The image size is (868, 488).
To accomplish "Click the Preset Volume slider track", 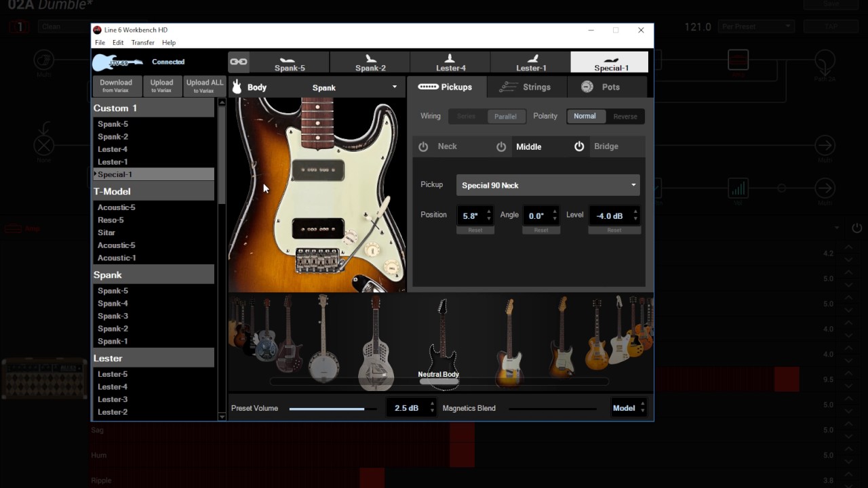I will click(332, 409).
